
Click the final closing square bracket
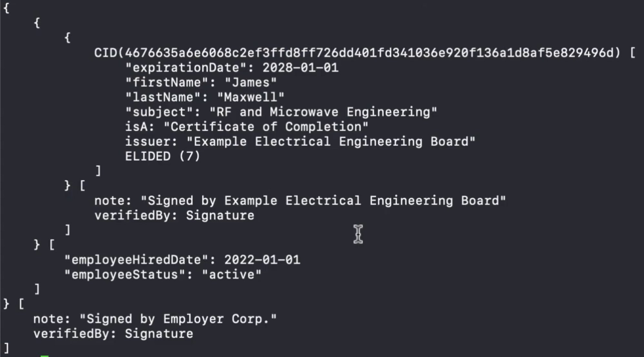point(6,349)
